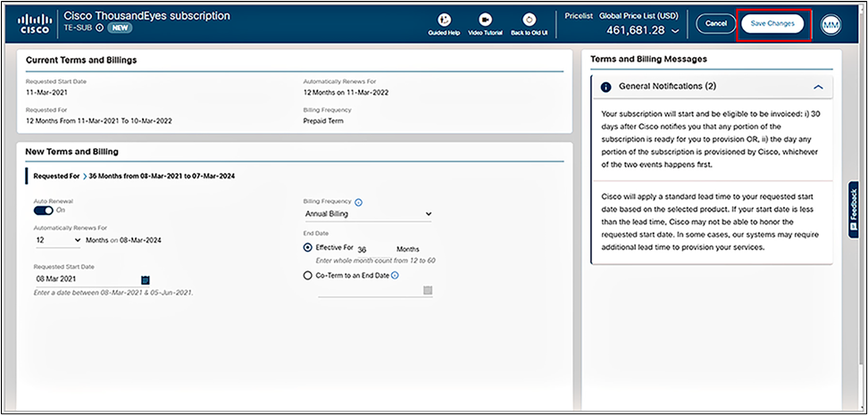Viewport: 868px width, 415px height.
Task: Click the Requested Start Date field
Action: click(x=87, y=279)
